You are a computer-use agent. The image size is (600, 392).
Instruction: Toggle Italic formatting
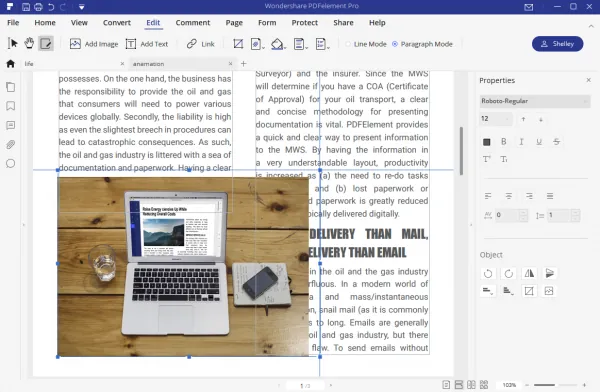pos(521,142)
